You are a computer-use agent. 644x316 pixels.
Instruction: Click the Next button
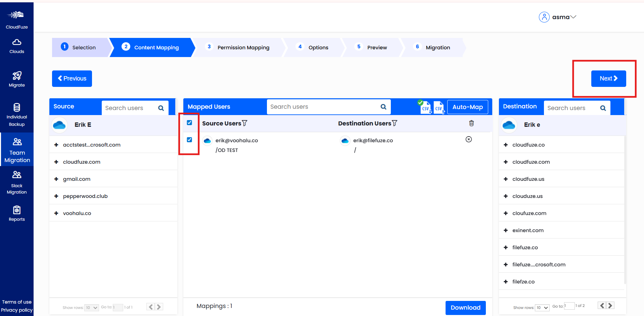pyautogui.click(x=608, y=78)
